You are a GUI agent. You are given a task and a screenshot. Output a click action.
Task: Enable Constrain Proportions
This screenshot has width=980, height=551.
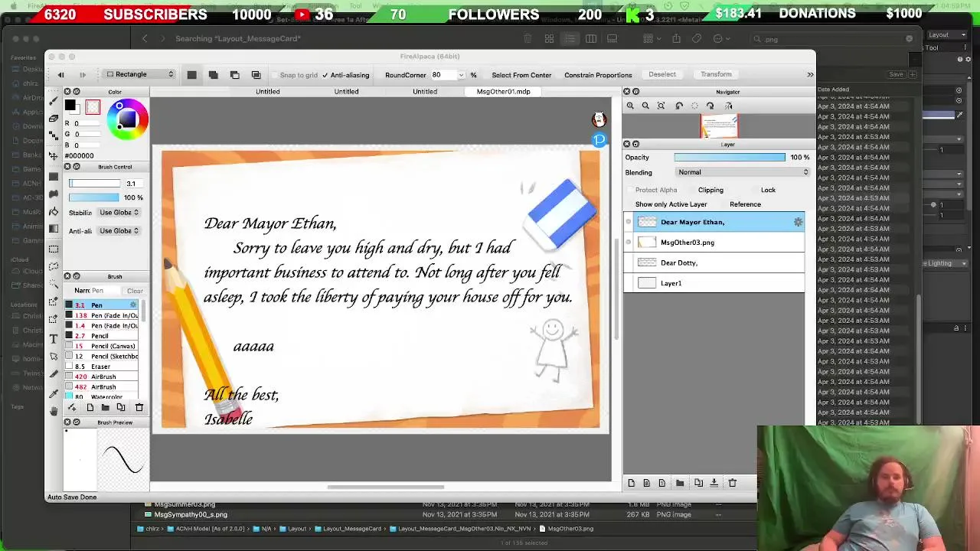pyautogui.click(x=598, y=75)
